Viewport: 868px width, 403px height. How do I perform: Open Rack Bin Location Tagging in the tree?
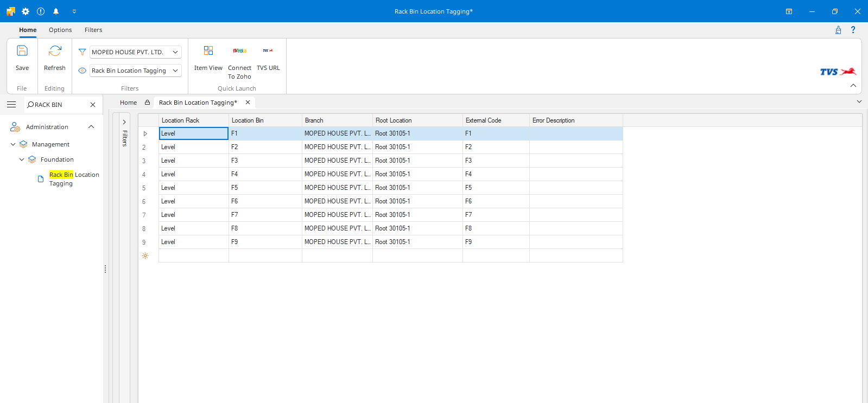74,179
